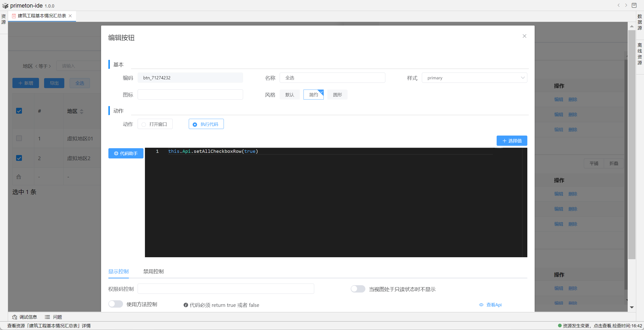Click the back navigation arrow icon
This screenshot has height=330, width=644.
[x=618, y=5]
